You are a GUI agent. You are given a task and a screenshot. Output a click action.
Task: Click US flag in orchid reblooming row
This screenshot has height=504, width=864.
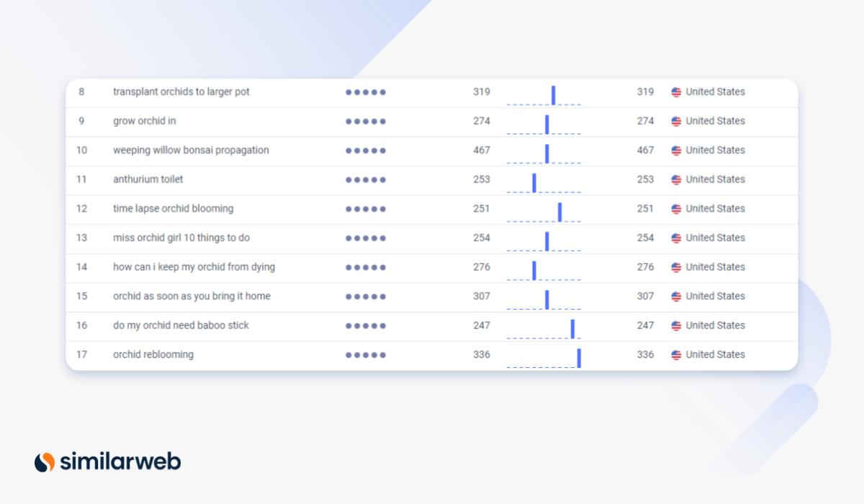tap(676, 355)
